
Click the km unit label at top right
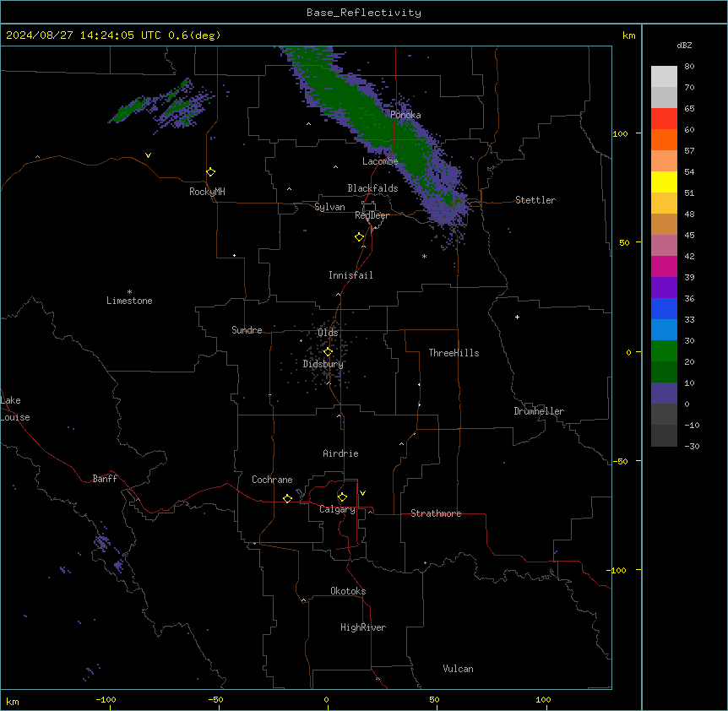coord(628,35)
